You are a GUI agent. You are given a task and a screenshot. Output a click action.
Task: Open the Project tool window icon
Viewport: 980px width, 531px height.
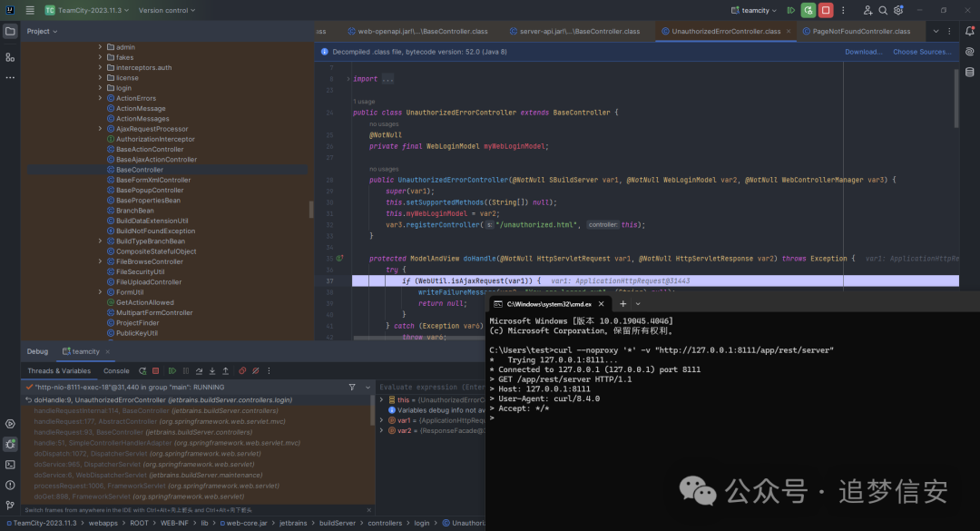[x=10, y=31]
